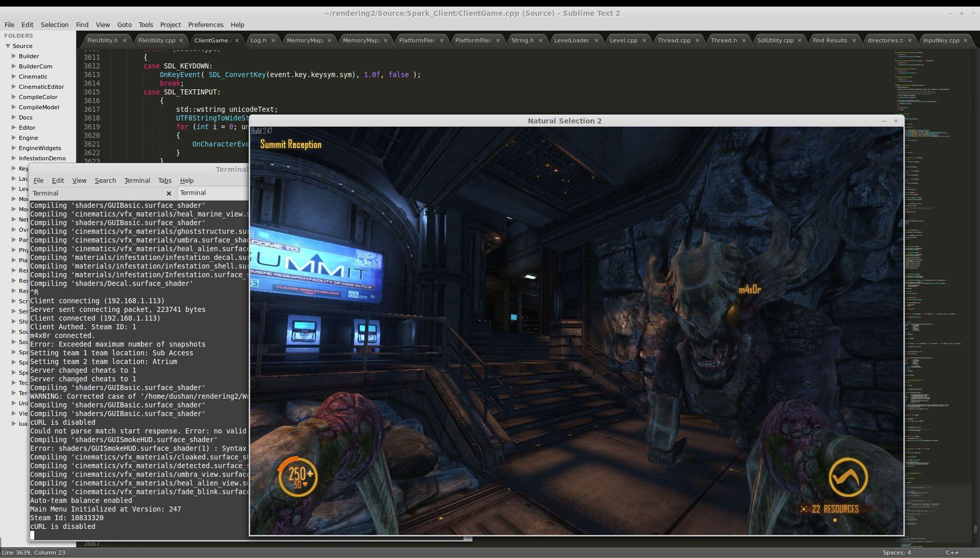Expand the Engine folder

click(14, 138)
